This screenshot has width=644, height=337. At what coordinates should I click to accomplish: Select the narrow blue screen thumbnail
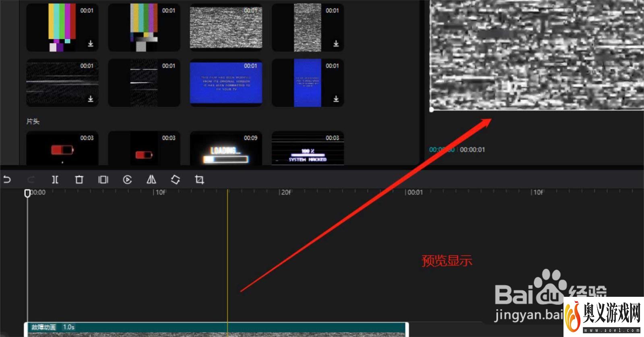pyautogui.click(x=308, y=82)
